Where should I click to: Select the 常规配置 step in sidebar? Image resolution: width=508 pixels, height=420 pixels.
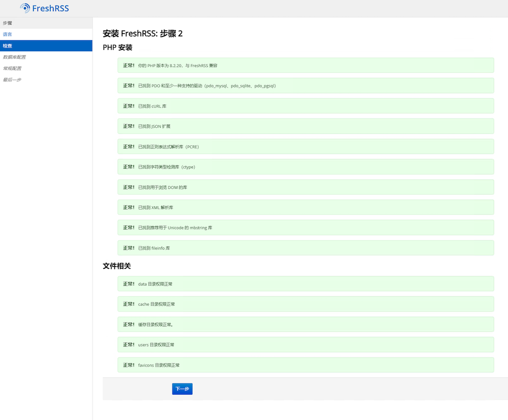coord(46,68)
